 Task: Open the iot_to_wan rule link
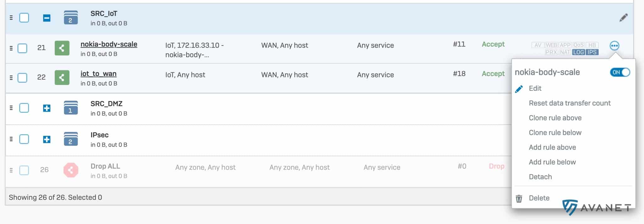[x=98, y=74]
